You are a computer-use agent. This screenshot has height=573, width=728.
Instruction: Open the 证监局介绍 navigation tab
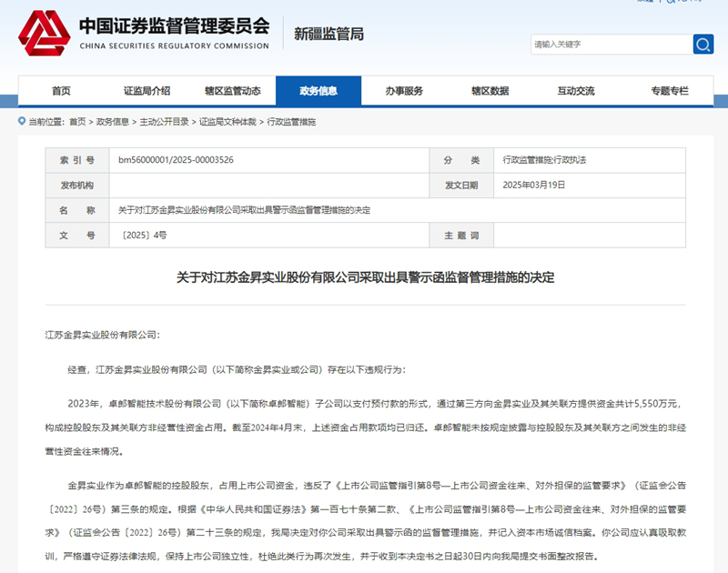click(x=147, y=91)
